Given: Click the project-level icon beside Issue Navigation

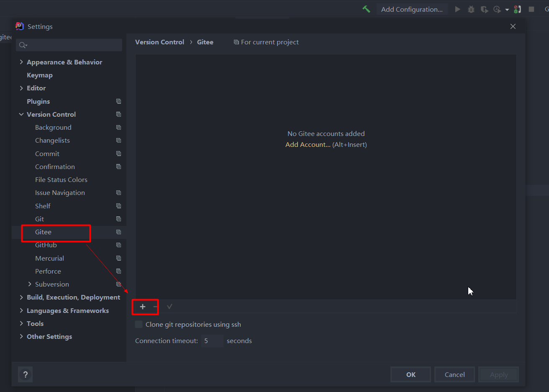Looking at the screenshot, I should (x=118, y=192).
